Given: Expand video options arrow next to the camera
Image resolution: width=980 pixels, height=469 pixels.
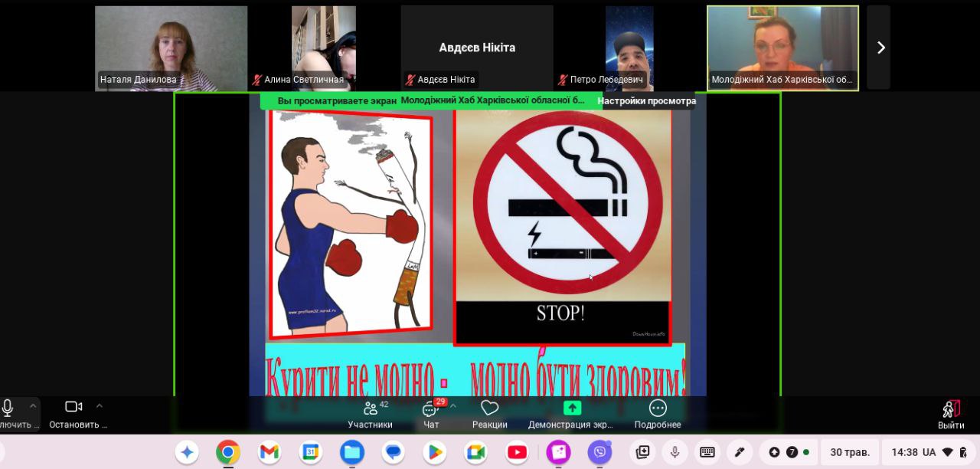Looking at the screenshot, I should (99, 406).
